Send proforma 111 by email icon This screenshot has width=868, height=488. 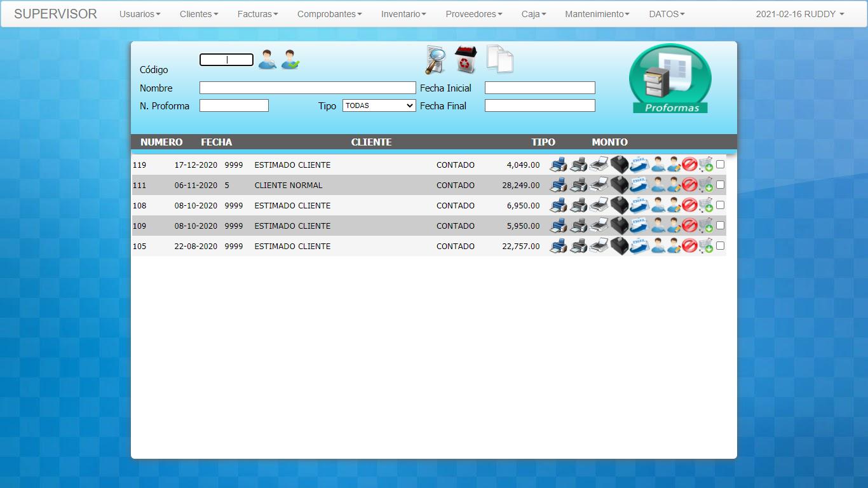point(639,186)
